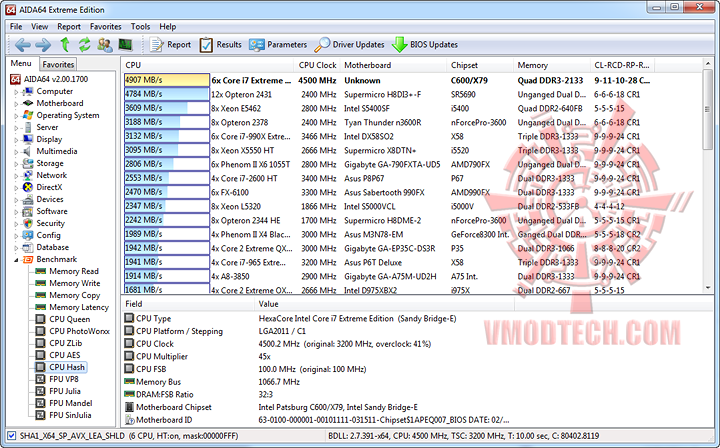The height and width of the screenshot is (448, 720).
Task: Expand the Display tree node
Action: point(16,140)
